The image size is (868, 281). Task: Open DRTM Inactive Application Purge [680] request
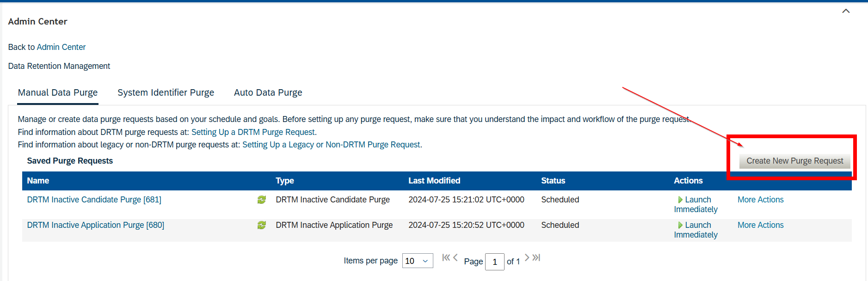pyautogui.click(x=95, y=225)
